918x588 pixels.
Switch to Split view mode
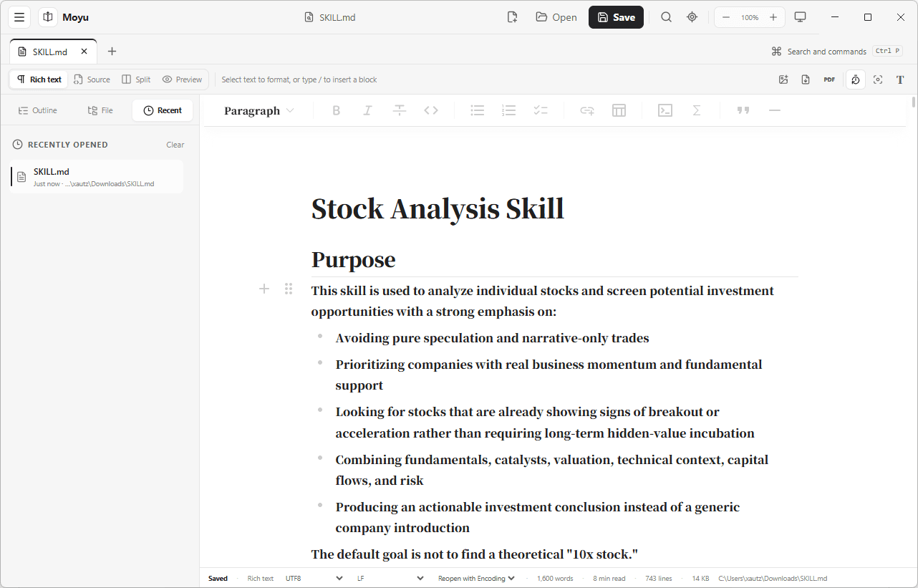pos(136,79)
